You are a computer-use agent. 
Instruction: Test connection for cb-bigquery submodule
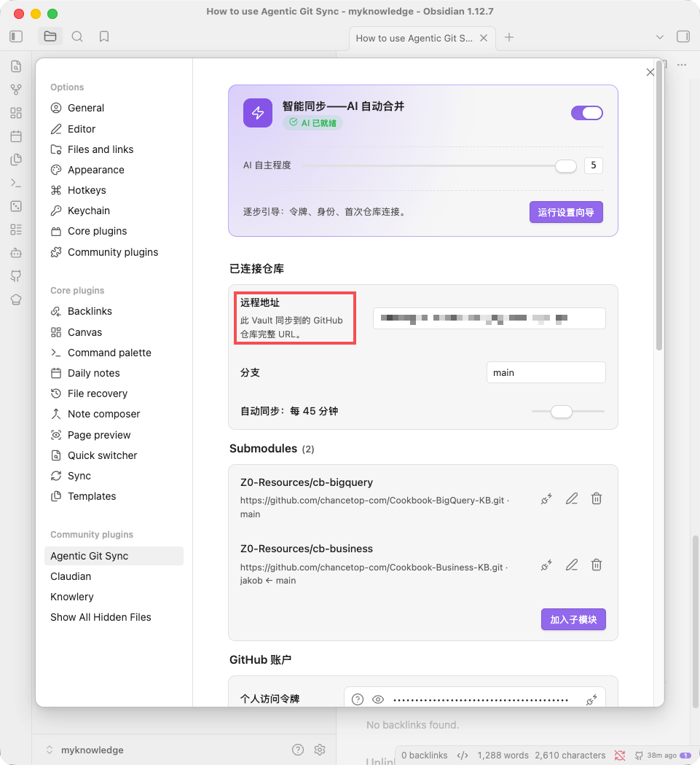pyautogui.click(x=546, y=498)
